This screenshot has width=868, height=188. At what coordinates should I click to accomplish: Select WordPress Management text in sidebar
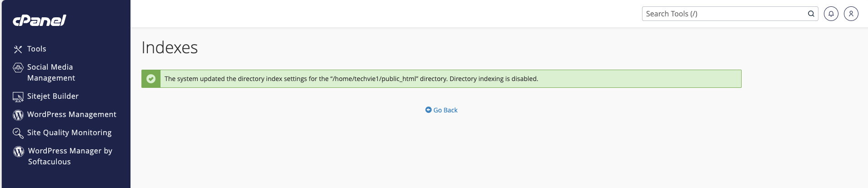coord(72,114)
